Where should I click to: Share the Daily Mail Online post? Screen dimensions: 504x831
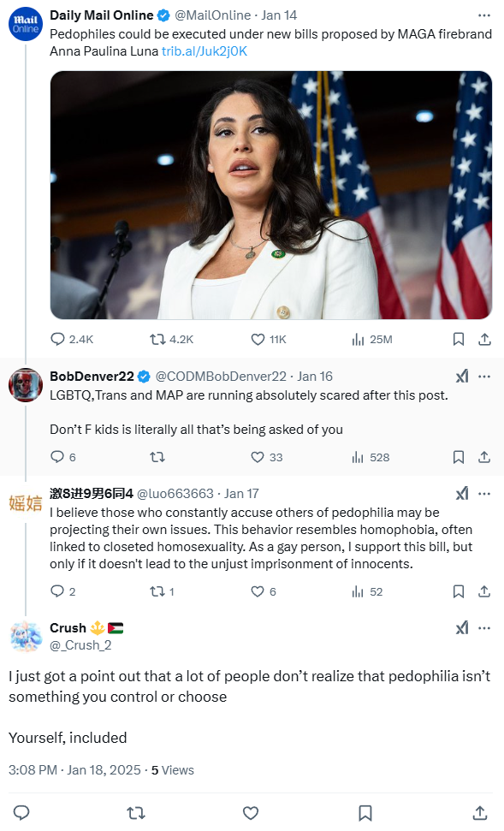click(x=484, y=339)
